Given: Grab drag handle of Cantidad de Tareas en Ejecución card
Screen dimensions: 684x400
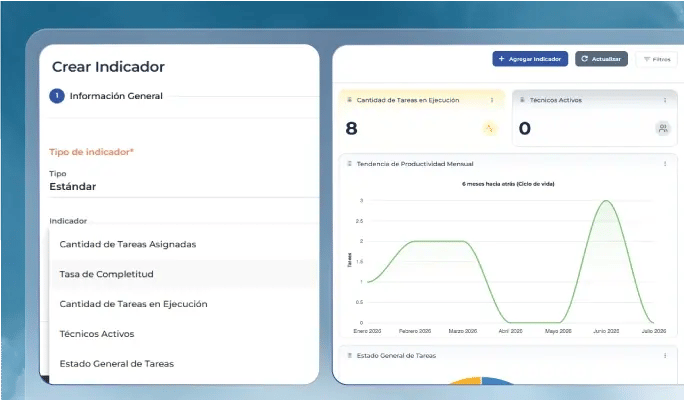Looking at the screenshot, I should pyautogui.click(x=349, y=100).
